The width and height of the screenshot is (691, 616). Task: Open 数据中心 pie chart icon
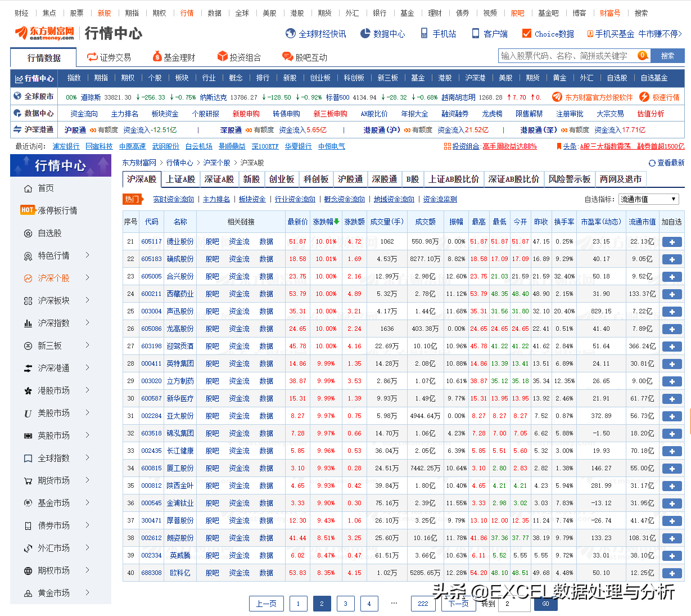tap(365, 34)
